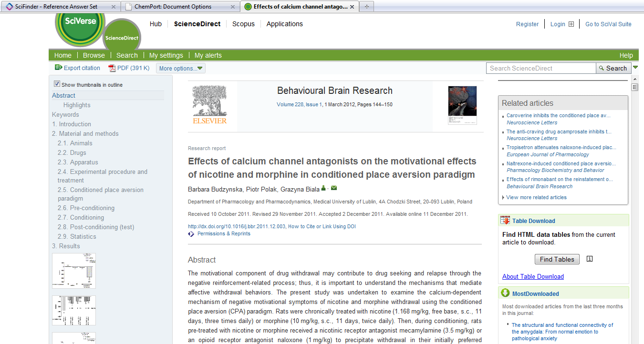Open the dx.doi.org article link
This screenshot has height=344, width=644.
pos(237,226)
